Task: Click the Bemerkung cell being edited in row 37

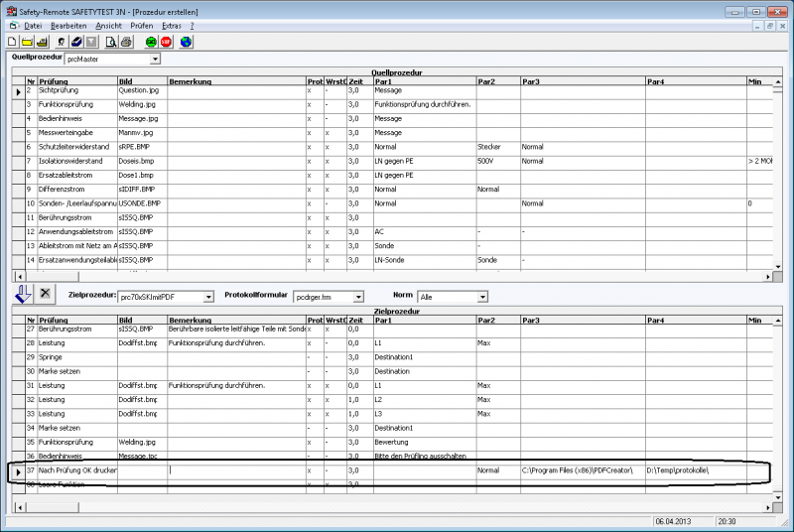Action: 236,470
